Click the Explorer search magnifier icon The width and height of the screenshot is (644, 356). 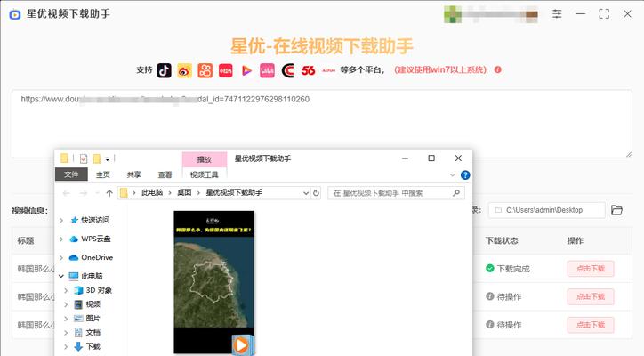[456, 193]
